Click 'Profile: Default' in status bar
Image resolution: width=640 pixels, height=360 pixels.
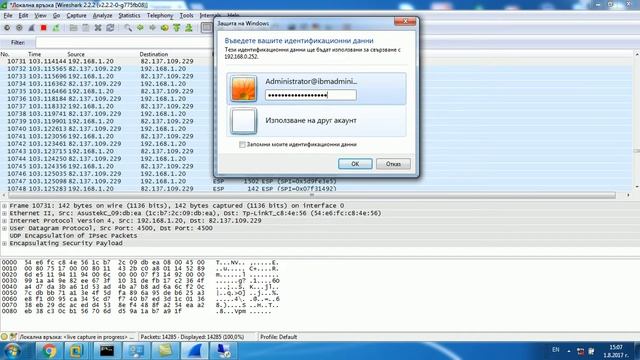(279, 337)
